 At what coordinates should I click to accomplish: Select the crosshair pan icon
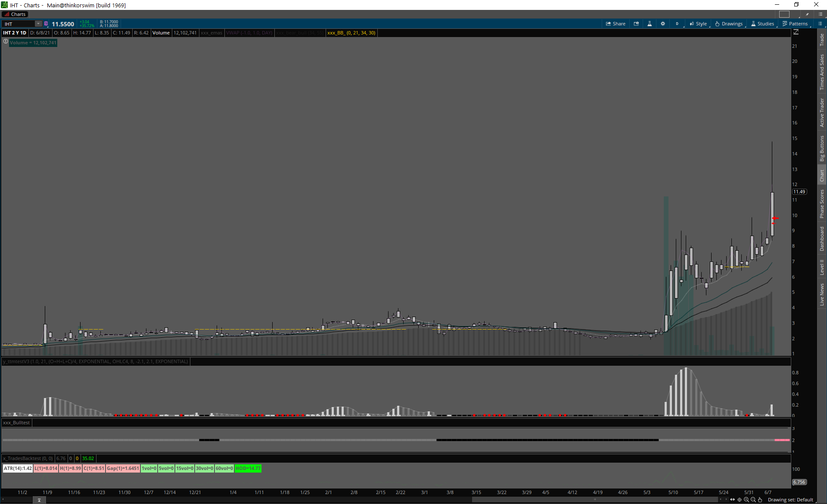point(740,500)
